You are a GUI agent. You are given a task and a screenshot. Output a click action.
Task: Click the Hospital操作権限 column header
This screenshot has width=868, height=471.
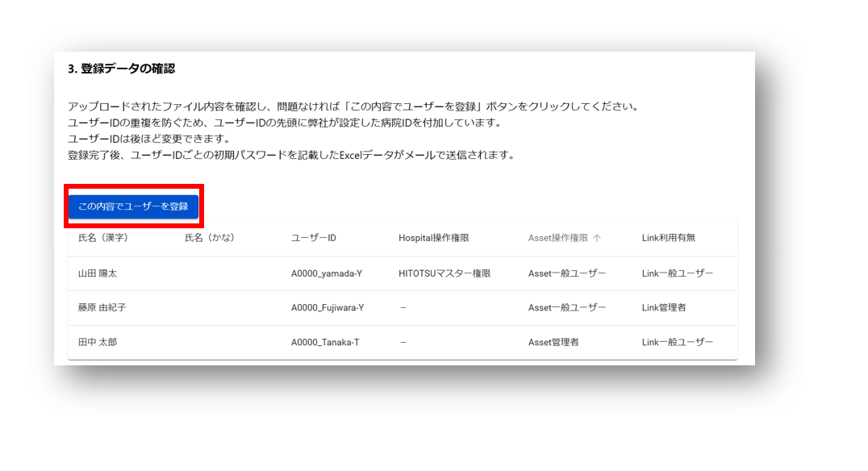(433, 238)
